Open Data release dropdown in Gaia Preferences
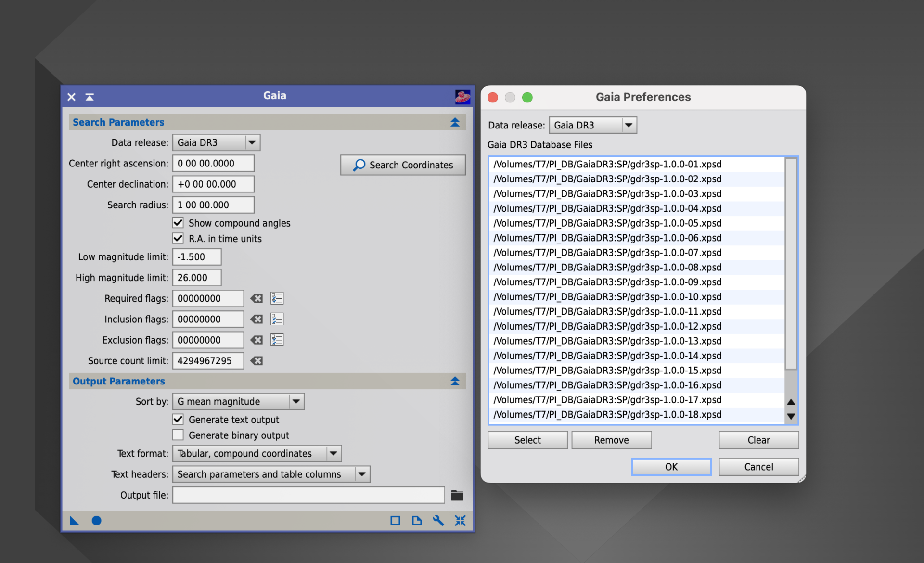Image resolution: width=924 pixels, height=563 pixels. coord(593,125)
